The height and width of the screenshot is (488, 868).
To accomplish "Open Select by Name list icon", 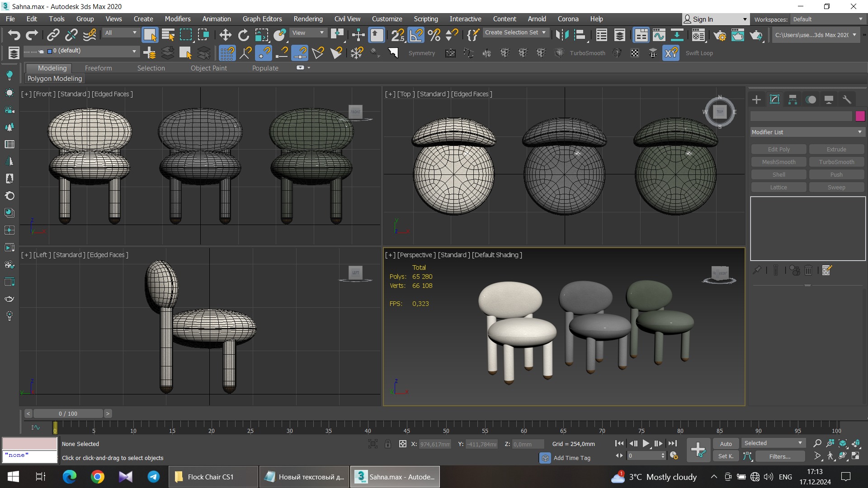I will (x=168, y=35).
